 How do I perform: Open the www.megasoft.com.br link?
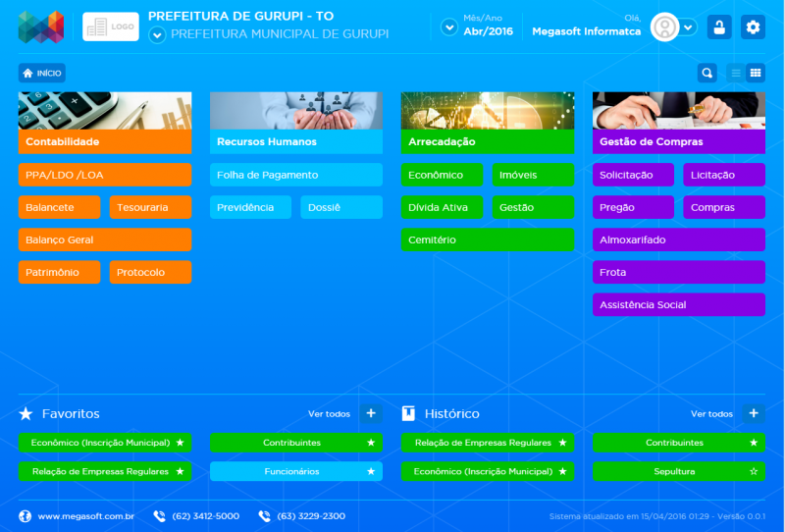(85, 516)
